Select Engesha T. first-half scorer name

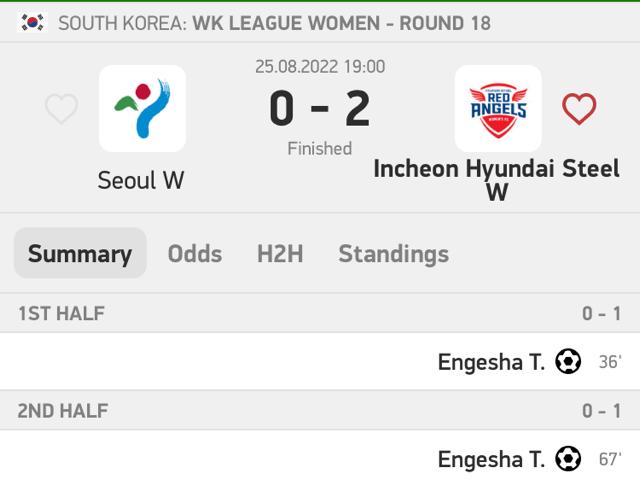point(491,362)
